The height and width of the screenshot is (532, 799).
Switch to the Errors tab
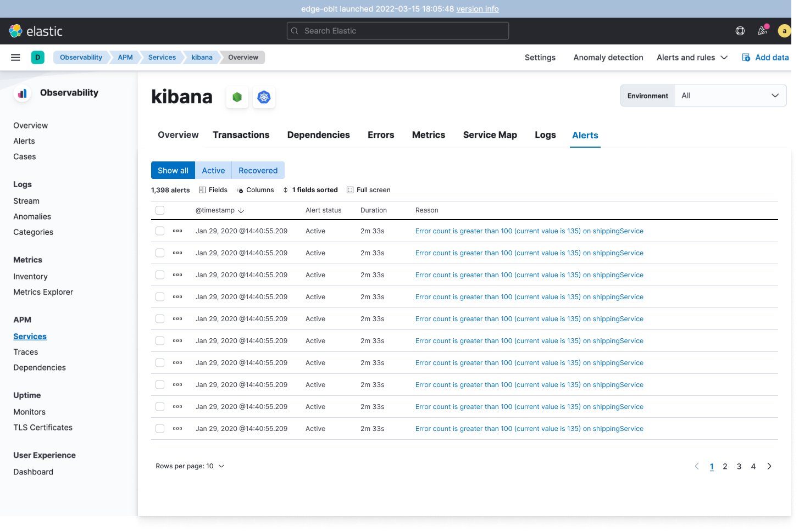tap(381, 135)
